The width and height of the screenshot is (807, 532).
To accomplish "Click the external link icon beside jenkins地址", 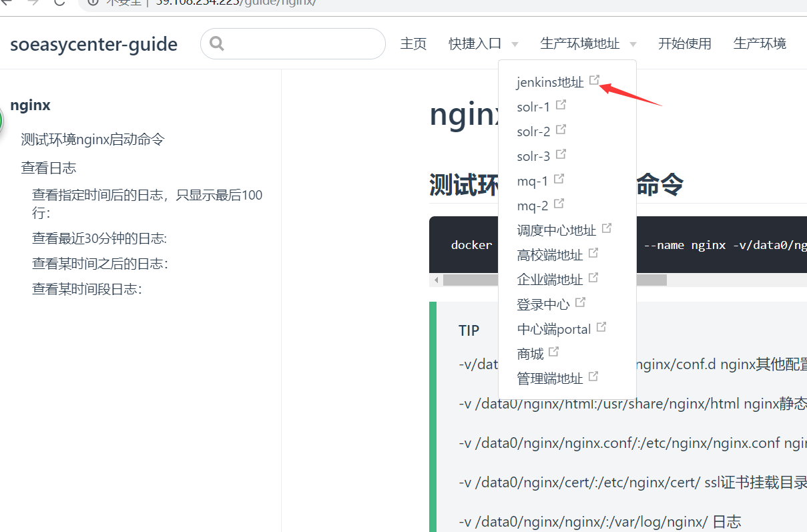I will (x=595, y=81).
